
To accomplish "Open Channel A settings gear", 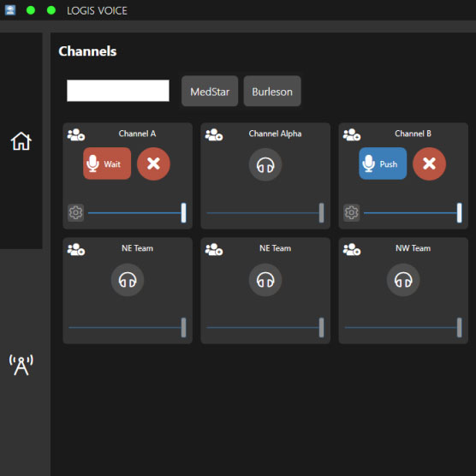I will (x=75, y=212).
